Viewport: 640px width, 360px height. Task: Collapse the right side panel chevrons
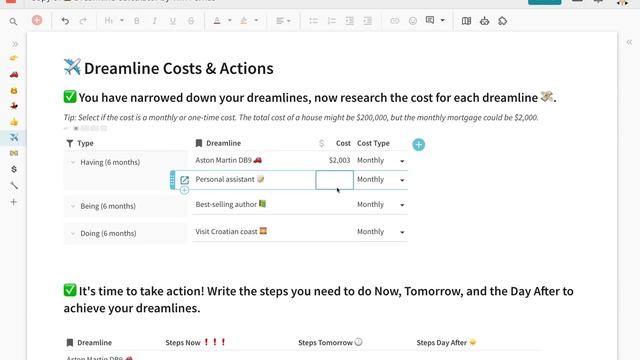[x=629, y=42]
